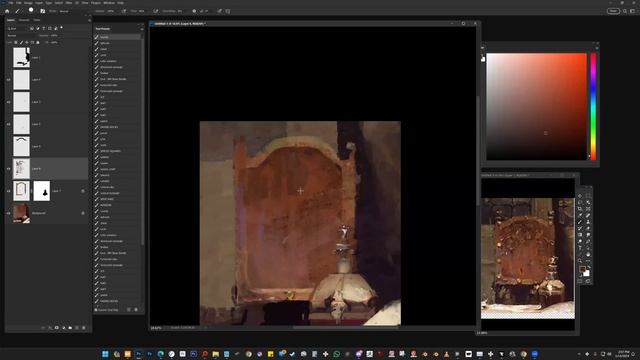Click the black-and-white layer mask thumbnail
This screenshot has height=360, width=640.
pyautogui.click(x=42, y=191)
